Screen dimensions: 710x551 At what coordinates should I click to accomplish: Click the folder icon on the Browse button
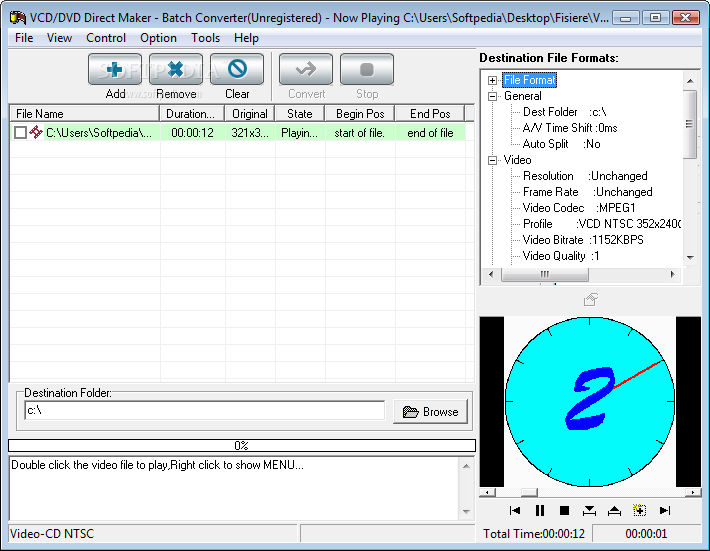point(410,412)
